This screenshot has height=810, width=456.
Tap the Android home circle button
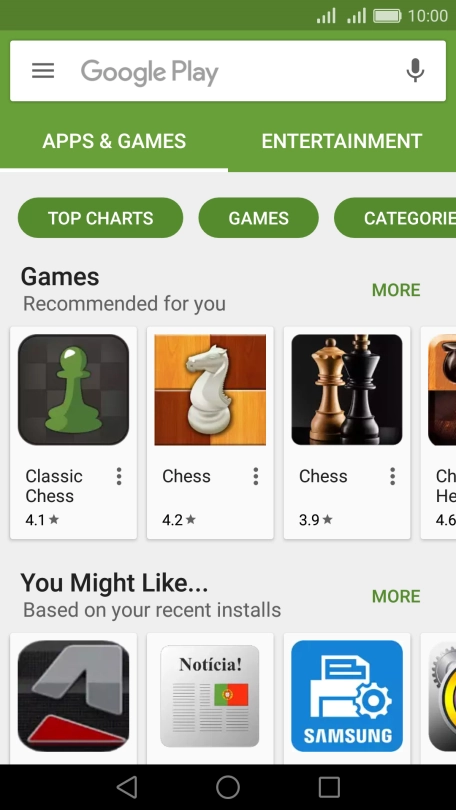(228, 787)
